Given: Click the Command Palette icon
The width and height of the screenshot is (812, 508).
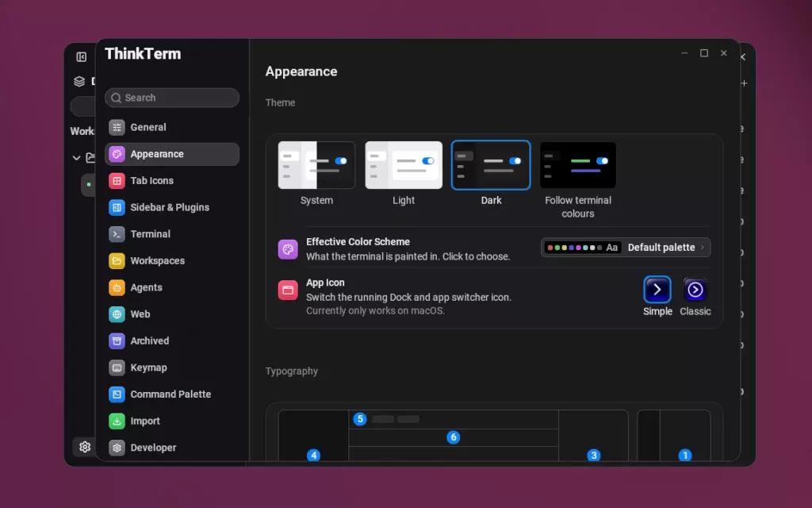Looking at the screenshot, I should click(x=117, y=394).
